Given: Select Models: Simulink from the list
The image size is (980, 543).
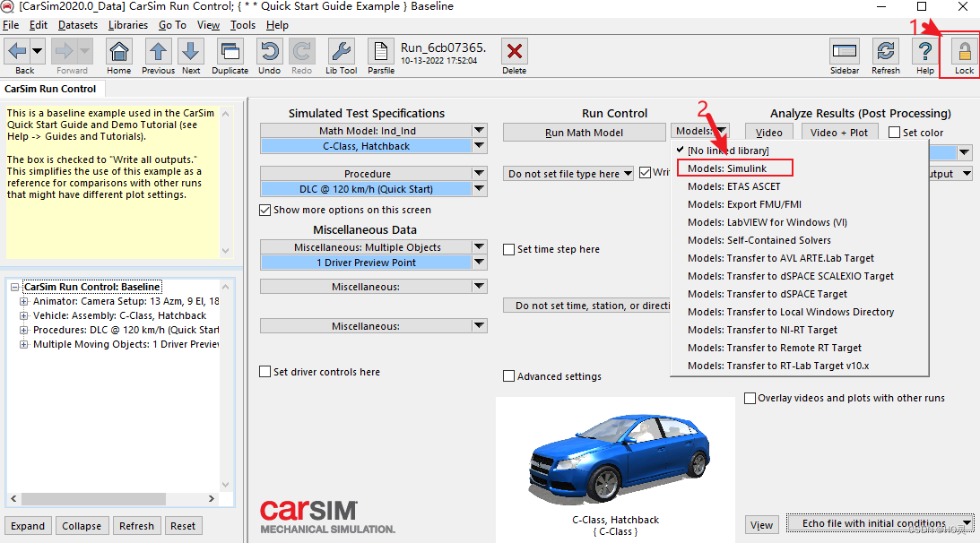Looking at the screenshot, I should coord(727,168).
